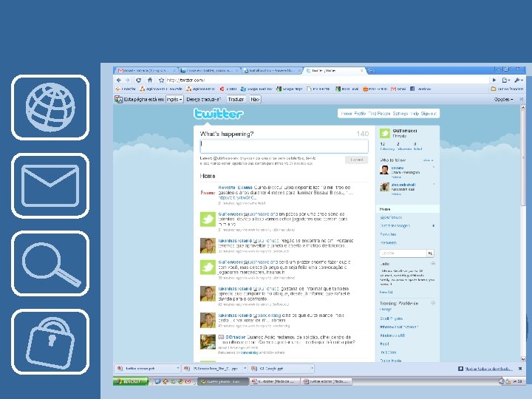Click the OCriador tweet avatar
The image size is (532, 399).
[x=208, y=342]
